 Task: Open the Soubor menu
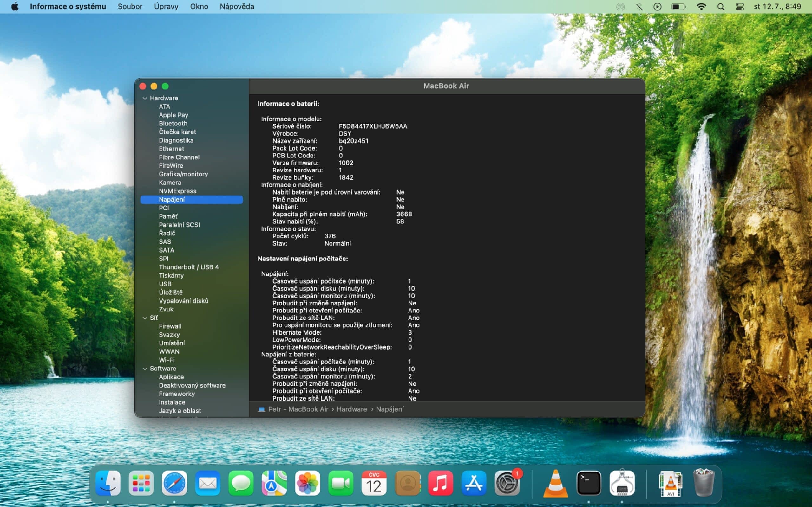130,7
